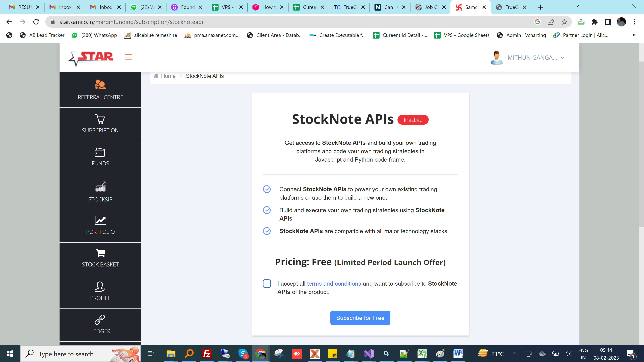Show hidden system tray icons

point(515,353)
